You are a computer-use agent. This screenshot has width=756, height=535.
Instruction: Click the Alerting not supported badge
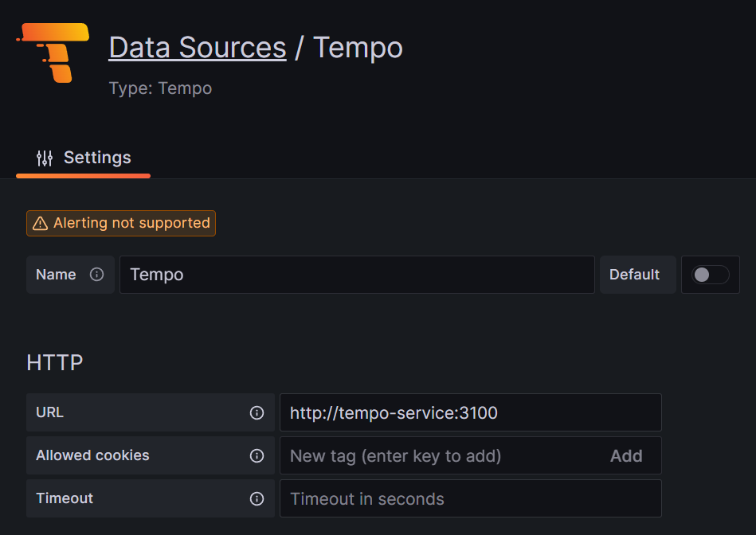click(121, 223)
